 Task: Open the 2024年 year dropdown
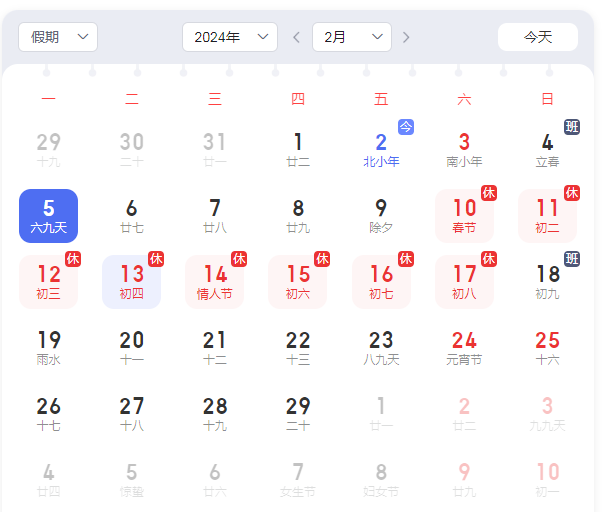coord(230,37)
